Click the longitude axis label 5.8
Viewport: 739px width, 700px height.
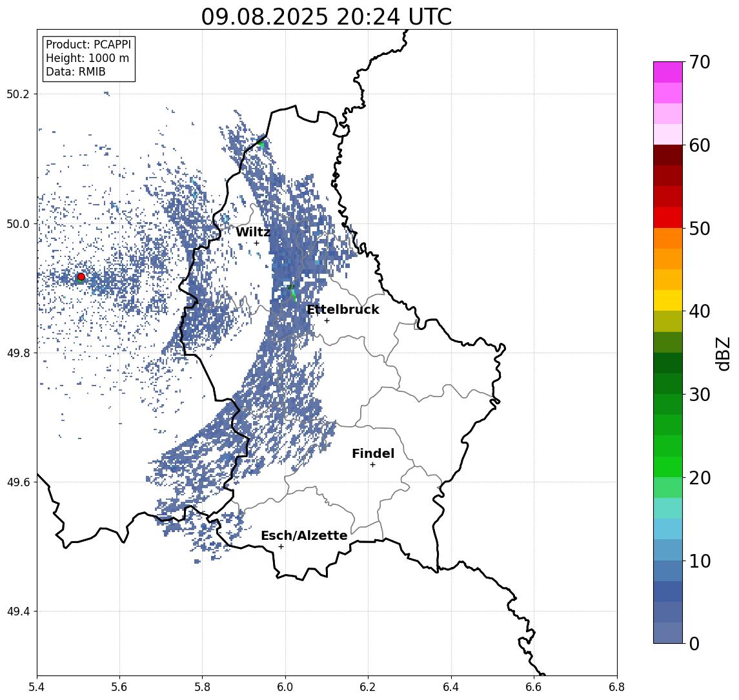pyautogui.click(x=202, y=687)
